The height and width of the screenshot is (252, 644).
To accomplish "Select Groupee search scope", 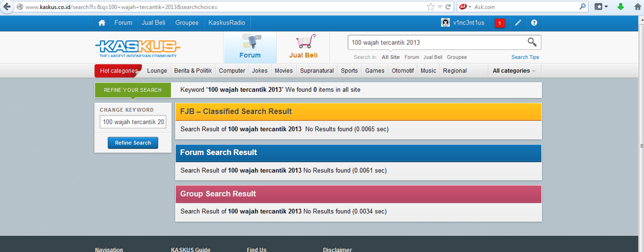I will click(x=457, y=57).
